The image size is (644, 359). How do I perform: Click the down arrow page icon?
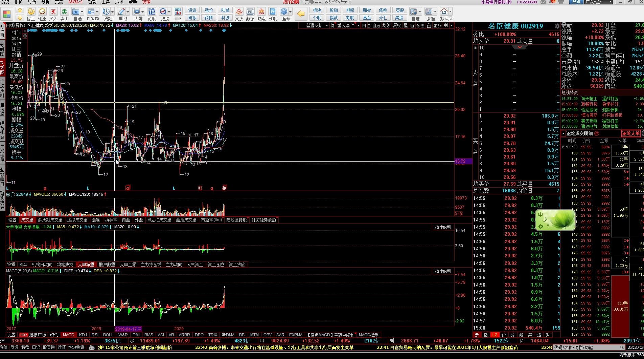coord(20,18)
